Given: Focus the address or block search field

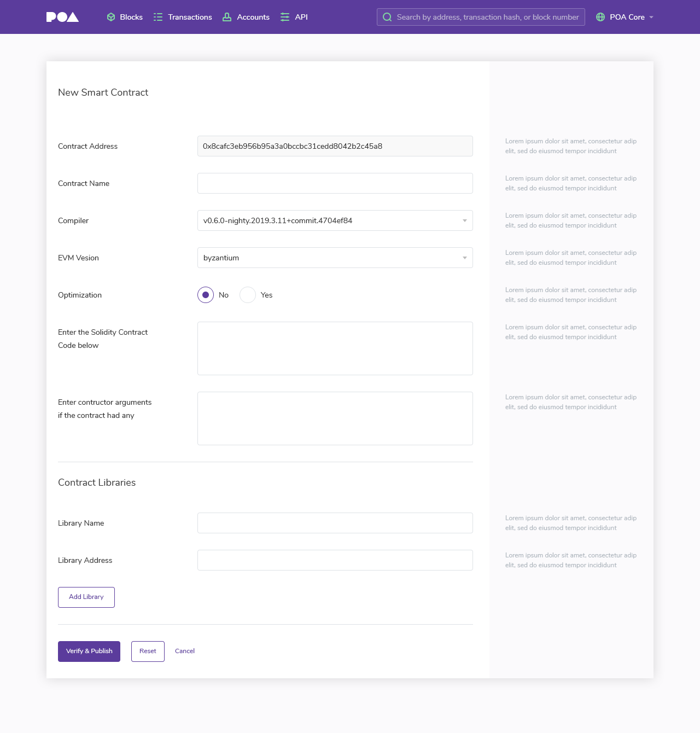Looking at the screenshot, I should coord(481,17).
